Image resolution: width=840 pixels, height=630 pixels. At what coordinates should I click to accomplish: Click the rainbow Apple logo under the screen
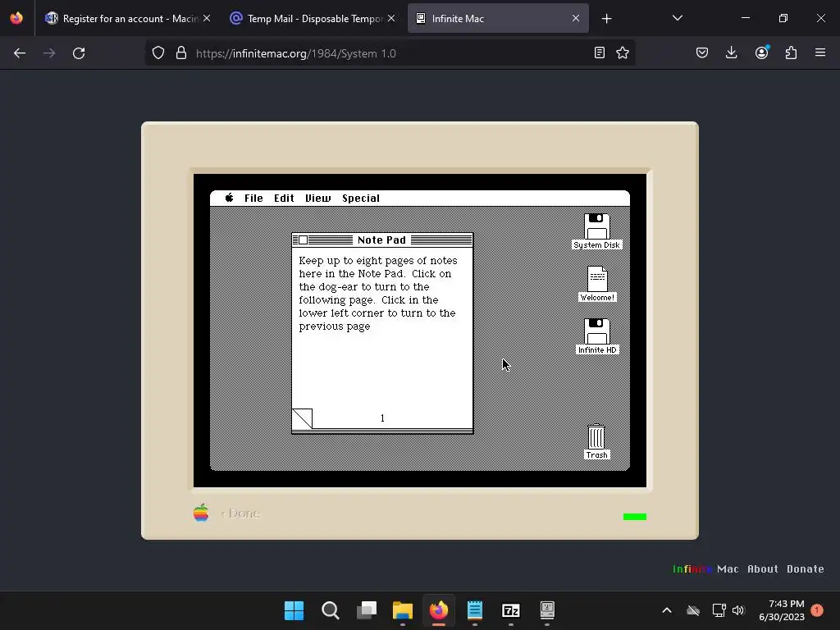click(201, 513)
